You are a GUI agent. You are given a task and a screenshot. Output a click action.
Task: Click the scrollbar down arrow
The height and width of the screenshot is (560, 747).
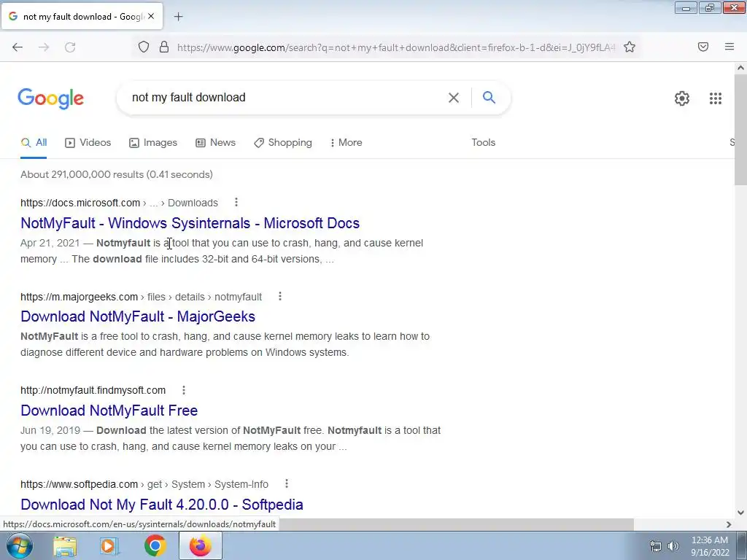tap(740, 513)
